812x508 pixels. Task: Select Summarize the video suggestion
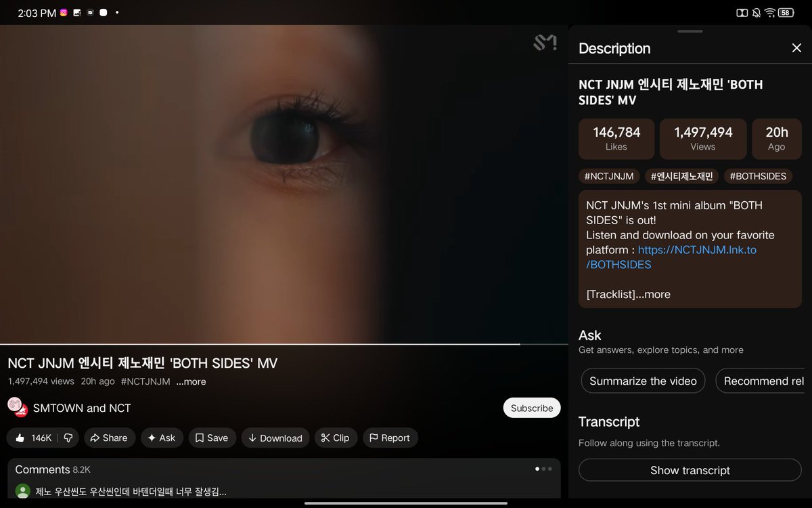(x=643, y=381)
